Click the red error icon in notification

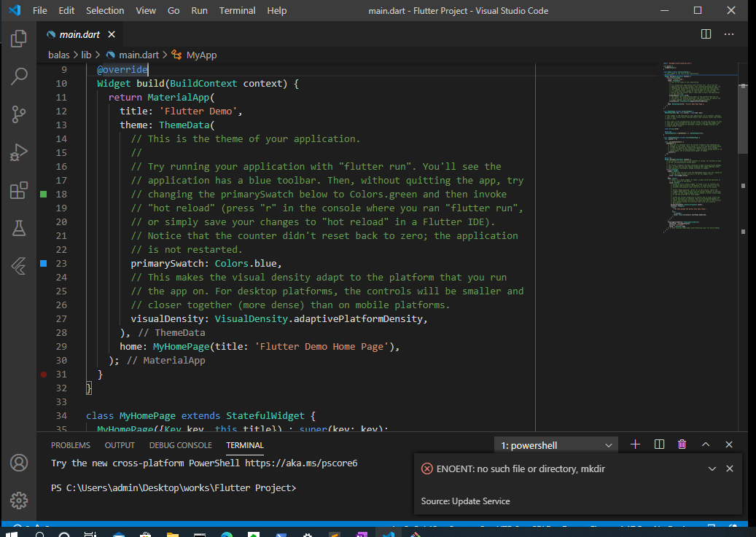(426, 469)
